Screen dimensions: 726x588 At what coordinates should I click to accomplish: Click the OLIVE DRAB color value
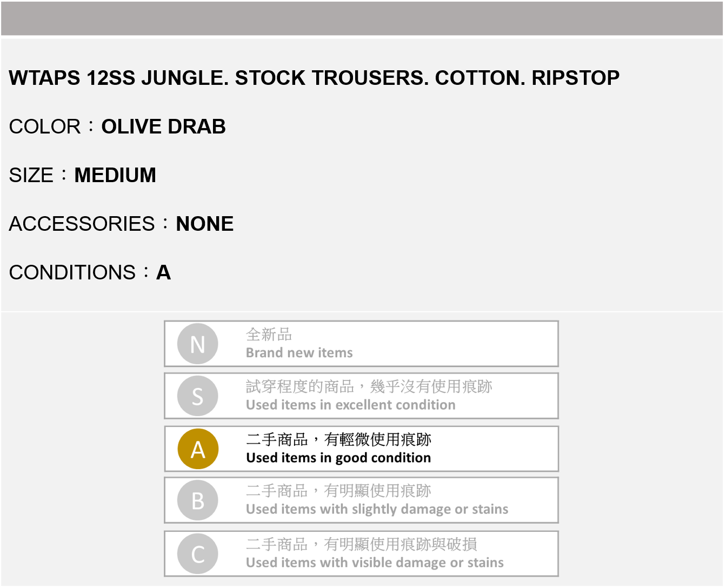(163, 126)
